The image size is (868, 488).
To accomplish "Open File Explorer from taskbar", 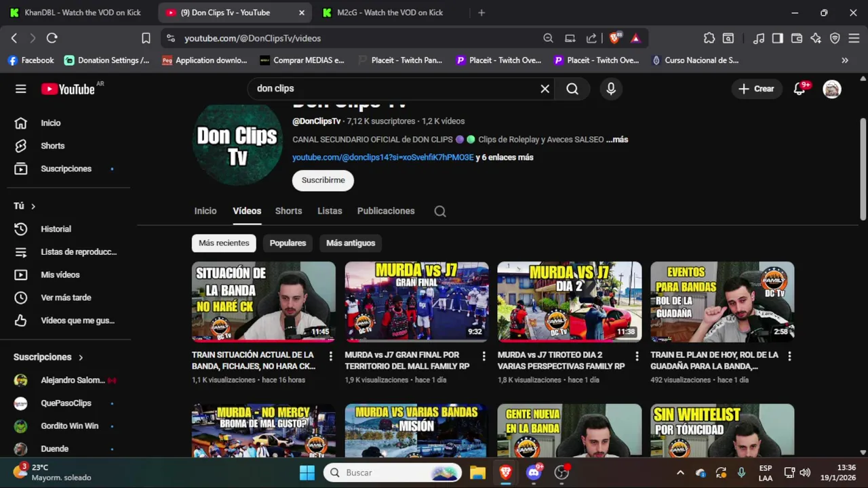I will coord(478,472).
